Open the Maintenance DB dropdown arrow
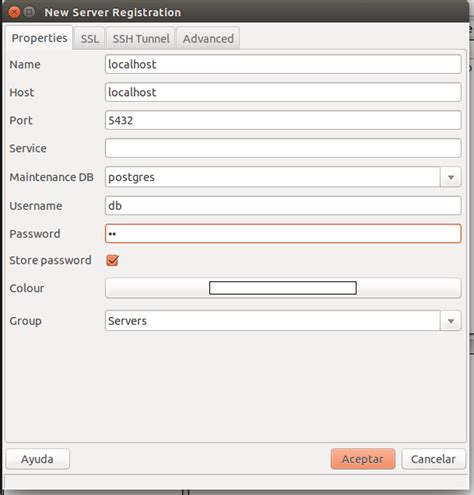 pos(451,177)
